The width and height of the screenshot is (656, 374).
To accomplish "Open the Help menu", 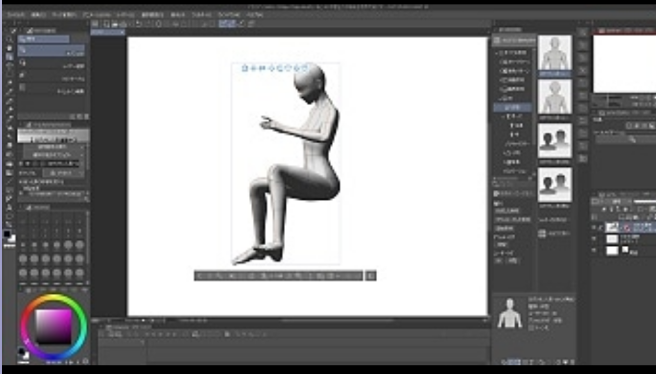I will [255, 15].
